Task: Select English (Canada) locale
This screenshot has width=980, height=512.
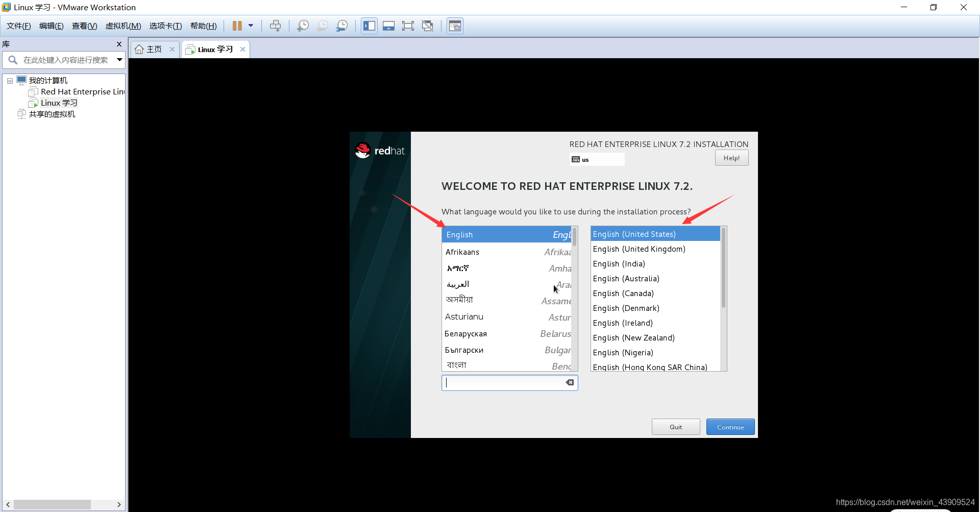Action: (655, 294)
